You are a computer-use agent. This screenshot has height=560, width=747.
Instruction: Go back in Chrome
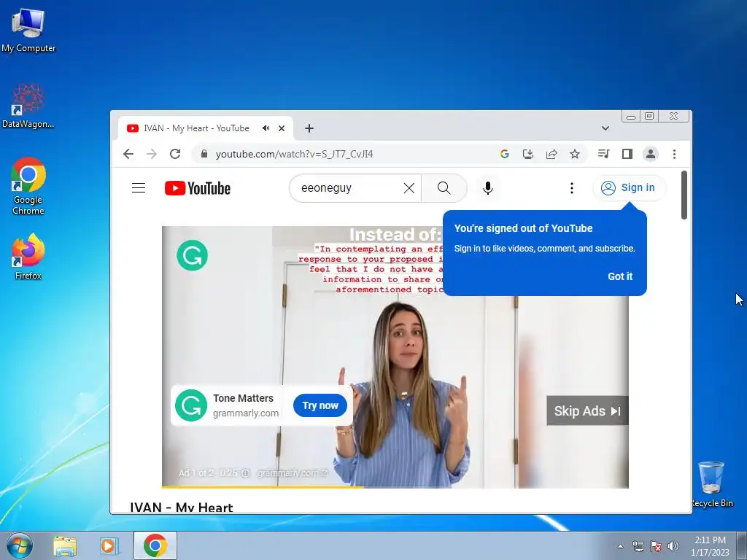tap(128, 154)
